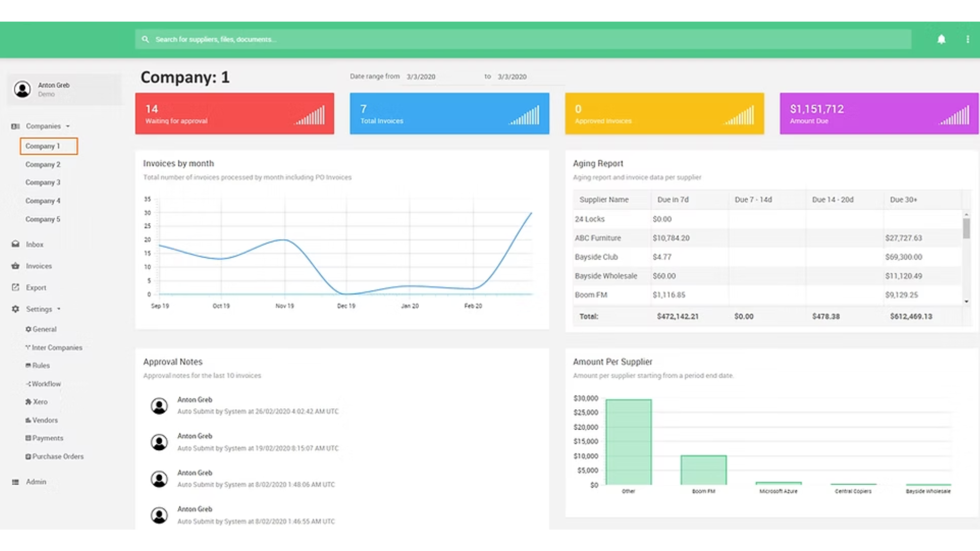Click the Boom FM bar in supplier chart
This screenshot has height=551, width=980.
(703, 470)
